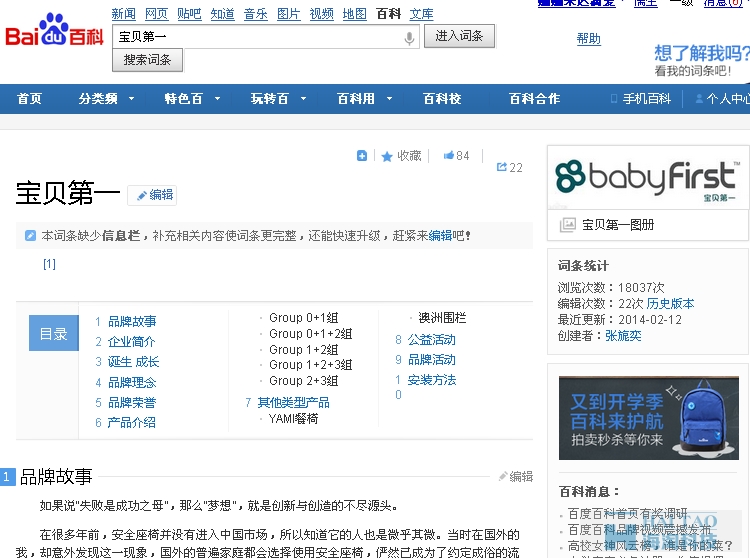Jump to 产品介绍 in the contents
Screen dimensions: 750x558
point(132,422)
